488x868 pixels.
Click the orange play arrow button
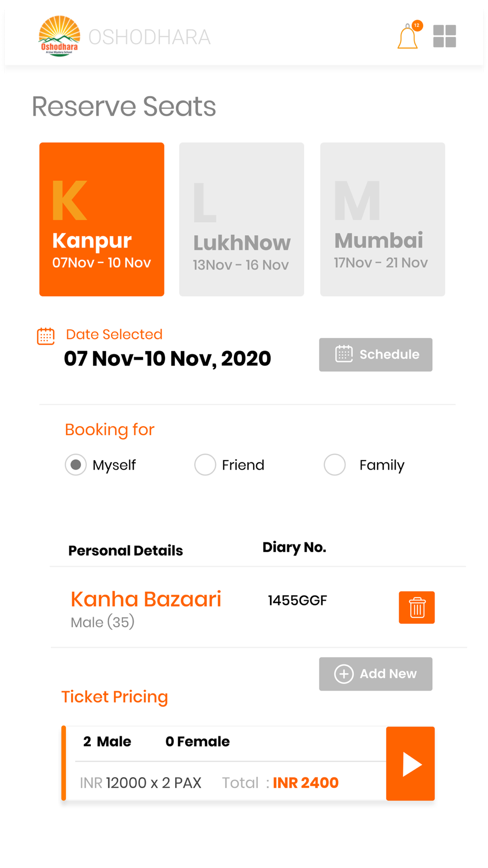pos(410,764)
